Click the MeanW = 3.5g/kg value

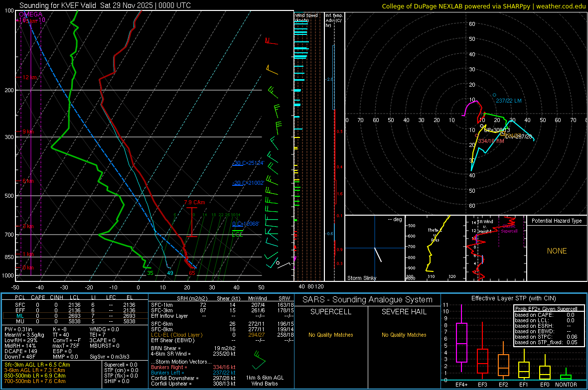tap(24, 335)
